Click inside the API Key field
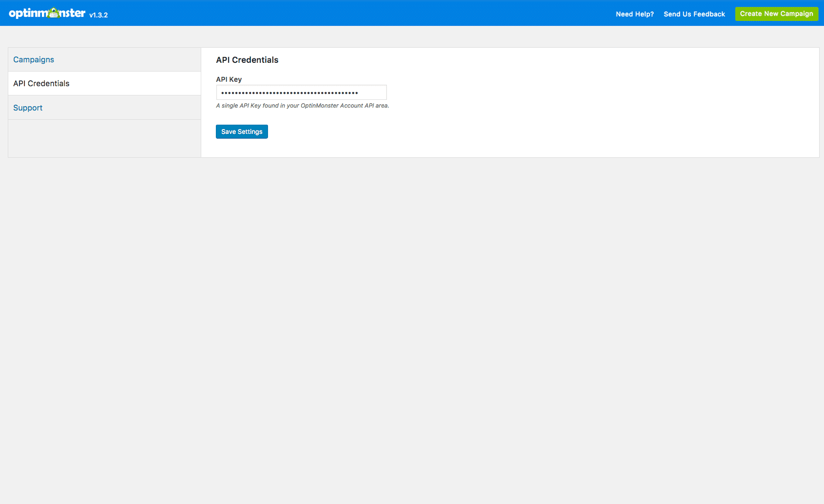 tap(301, 92)
